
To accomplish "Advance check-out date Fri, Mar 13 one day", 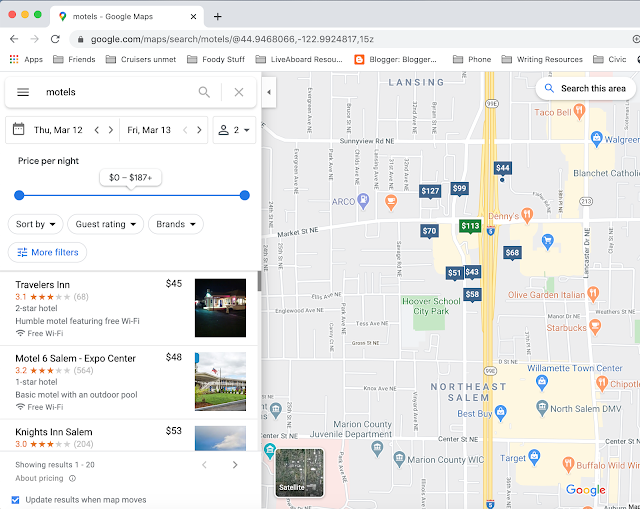I will click(199, 130).
